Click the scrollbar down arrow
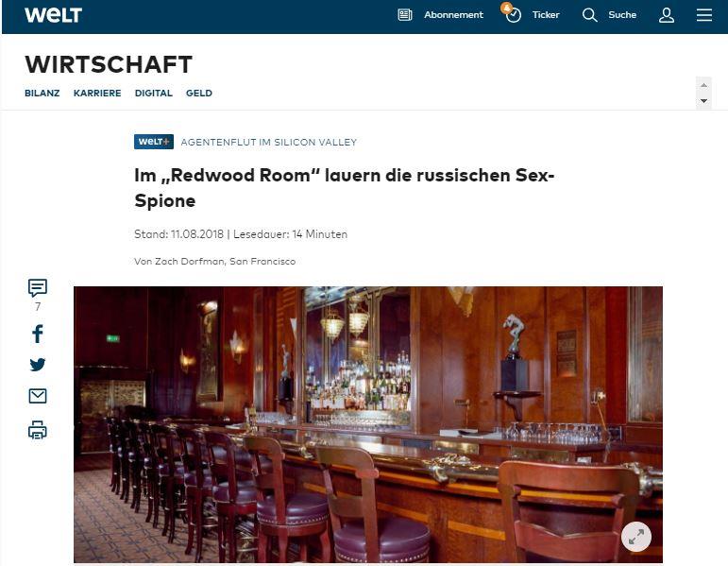Viewport: 728px width, 566px height. point(703,101)
